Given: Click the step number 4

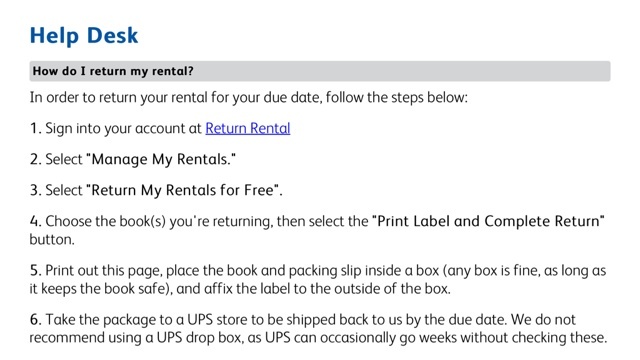Looking at the screenshot, I should [x=35, y=221].
